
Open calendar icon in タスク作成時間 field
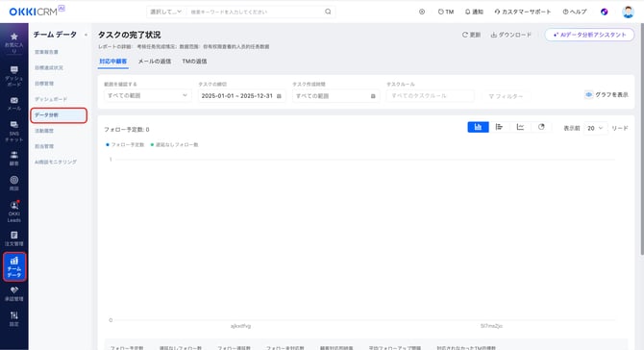pos(373,96)
